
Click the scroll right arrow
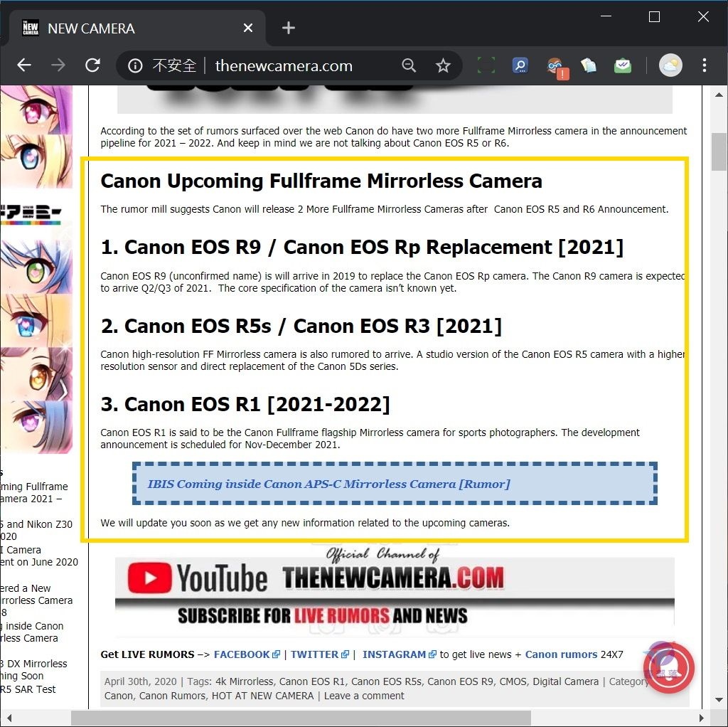coord(702,718)
